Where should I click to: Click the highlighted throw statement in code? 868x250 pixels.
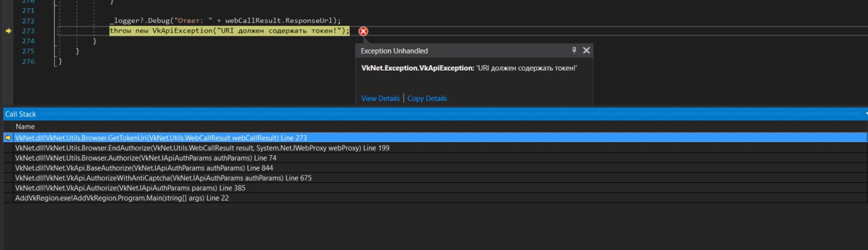click(229, 31)
